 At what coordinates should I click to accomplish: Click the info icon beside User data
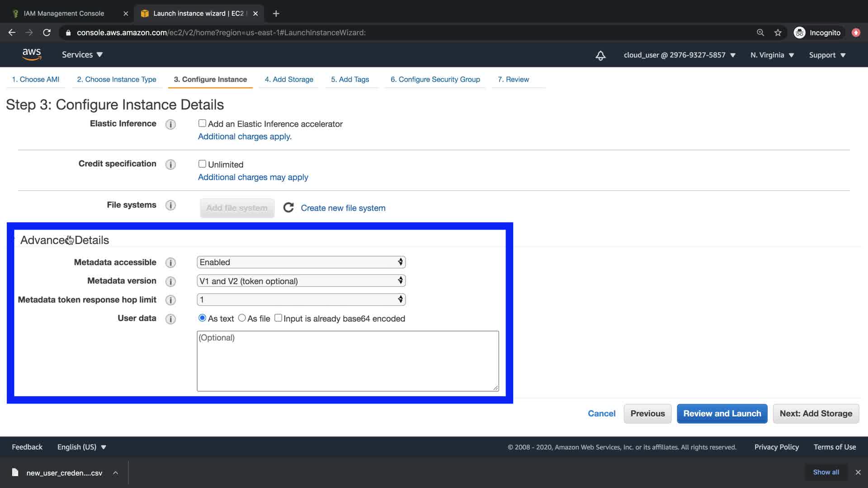(x=170, y=319)
